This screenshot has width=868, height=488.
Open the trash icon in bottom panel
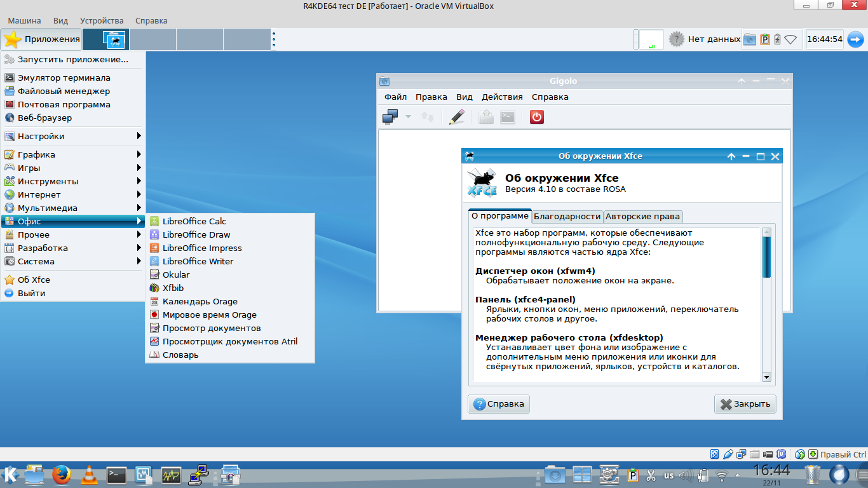[813, 475]
